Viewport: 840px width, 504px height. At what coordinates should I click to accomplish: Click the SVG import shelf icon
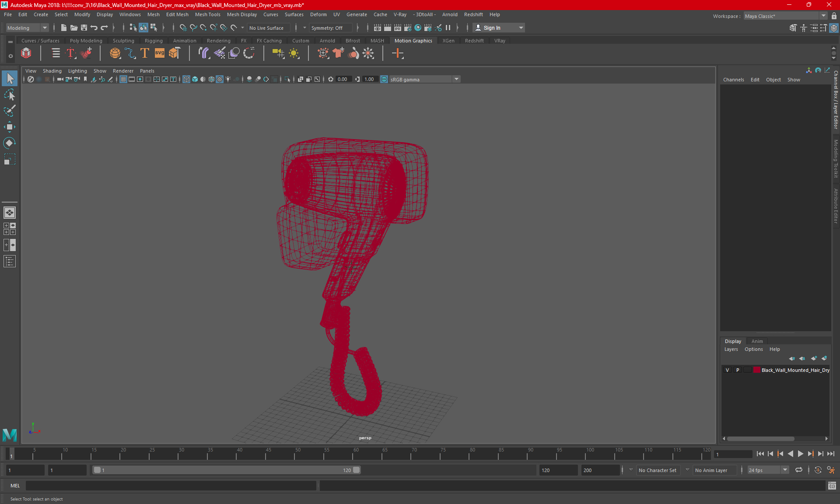point(160,53)
